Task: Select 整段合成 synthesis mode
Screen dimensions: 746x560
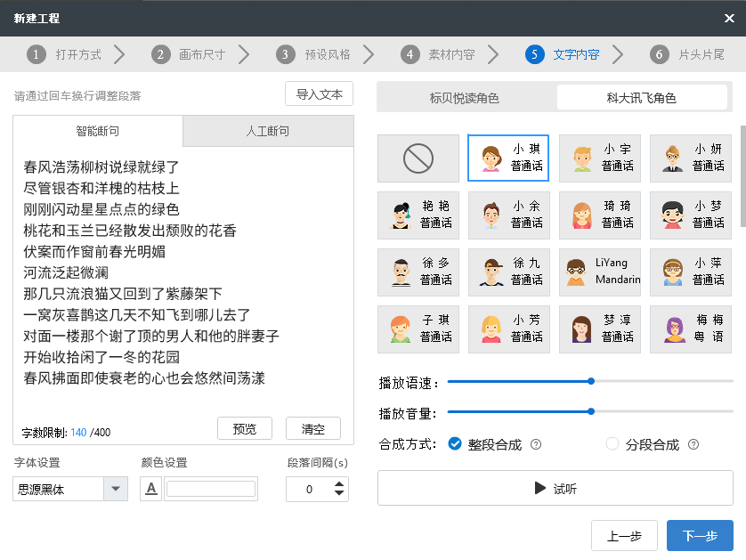Action: (x=455, y=444)
